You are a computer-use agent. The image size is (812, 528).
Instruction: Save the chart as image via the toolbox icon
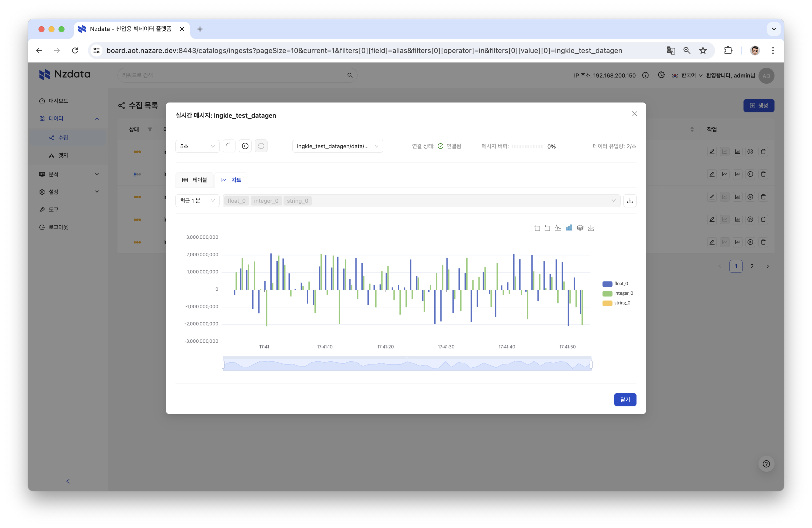[x=591, y=228]
